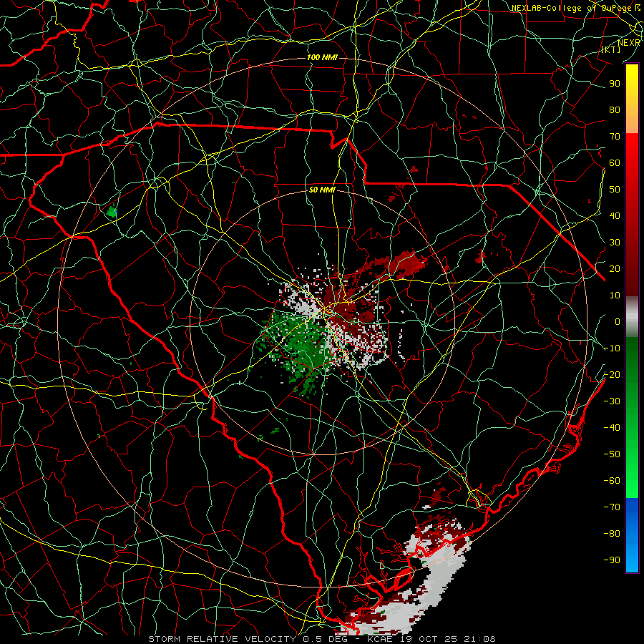This screenshot has height=644, width=644.
Task: Click the "70" positive velocity scale label
Action: coord(615,137)
